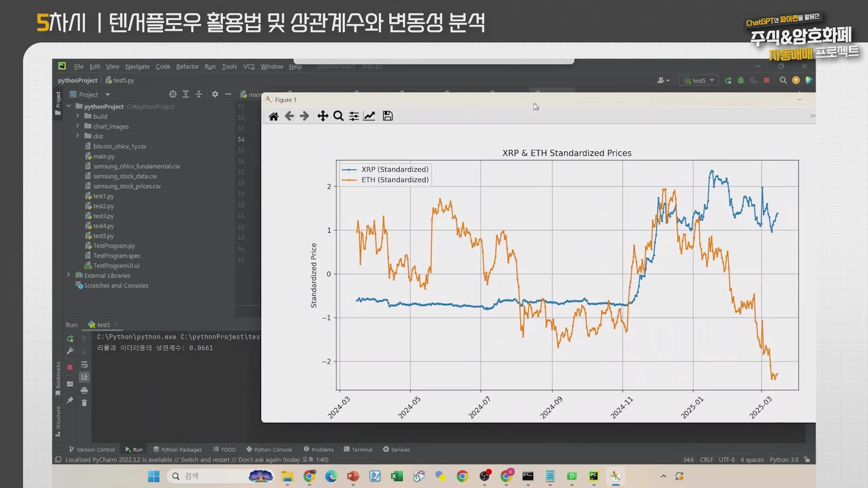868x488 pixels.
Task: Expand the build folder
Action: pos(78,116)
